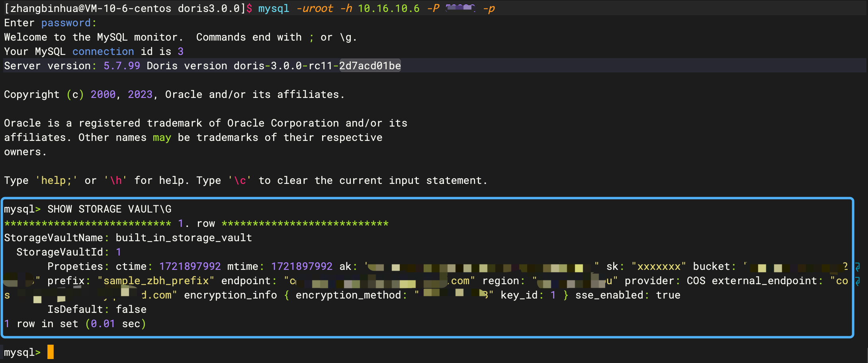Click the 'external_endpoint:' key

767,281
